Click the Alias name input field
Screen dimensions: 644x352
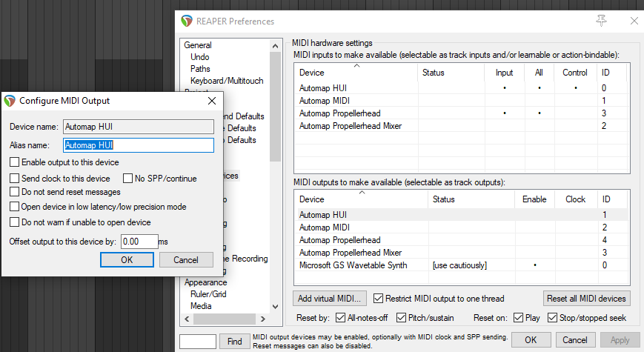(x=139, y=145)
